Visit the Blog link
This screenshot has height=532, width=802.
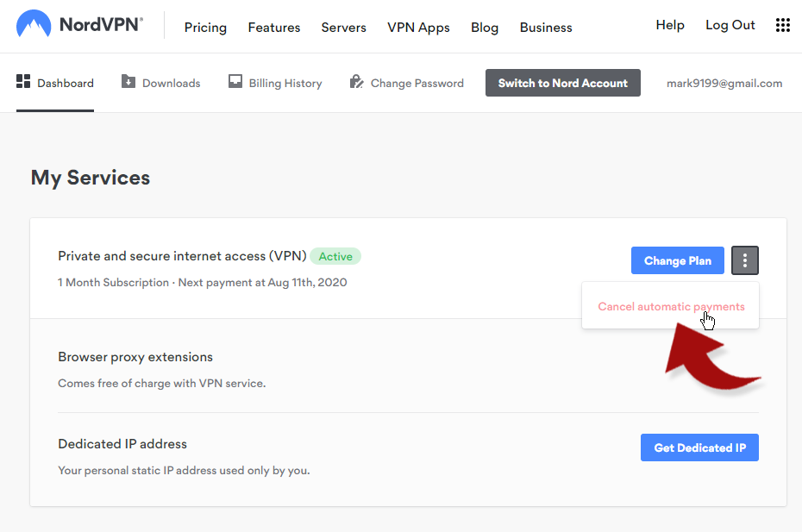[x=485, y=28]
